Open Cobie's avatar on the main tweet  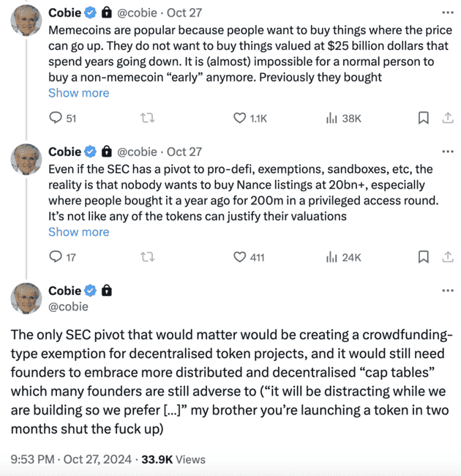pos(26,298)
